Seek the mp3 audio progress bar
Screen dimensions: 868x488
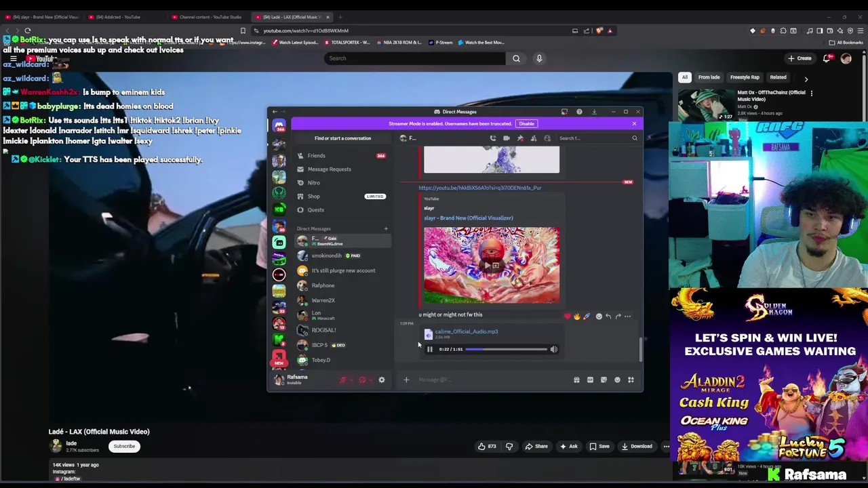pyautogui.click(x=506, y=349)
